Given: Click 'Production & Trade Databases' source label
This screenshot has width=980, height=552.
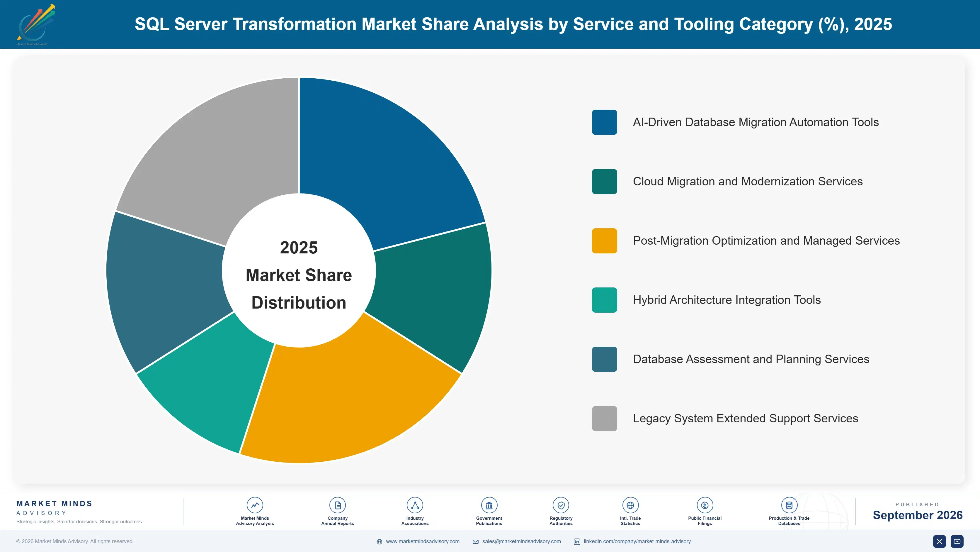Looking at the screenshot, I should tap(789, 521).
